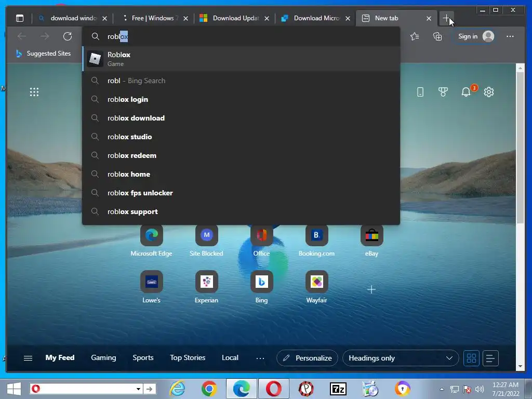The height and width of the screenshot is (399, 532).
Task: Select the 'New tab' tab
Action: point(396,18)
